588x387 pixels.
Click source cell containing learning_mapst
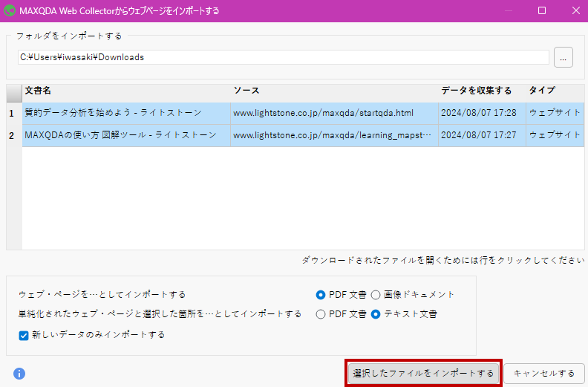coord(335,135)
